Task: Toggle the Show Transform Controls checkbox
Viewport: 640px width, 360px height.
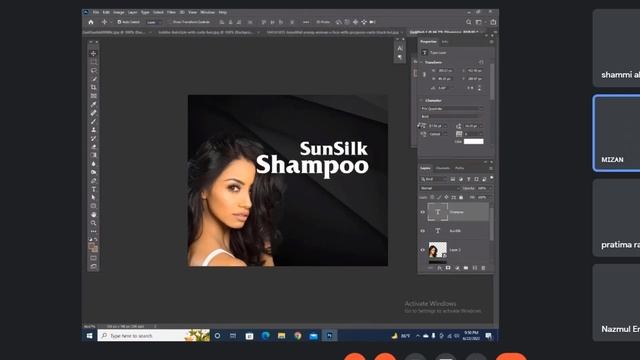Action: [x=170, y=22]
